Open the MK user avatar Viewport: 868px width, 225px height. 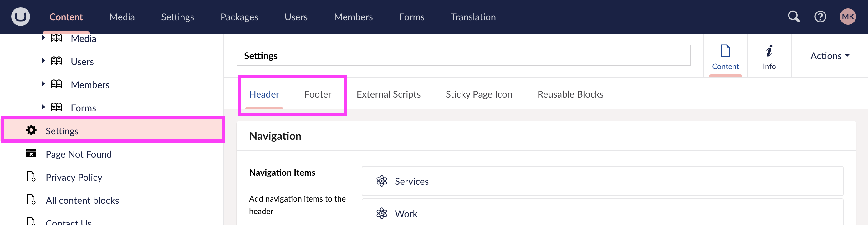click(x=848, y=17)
